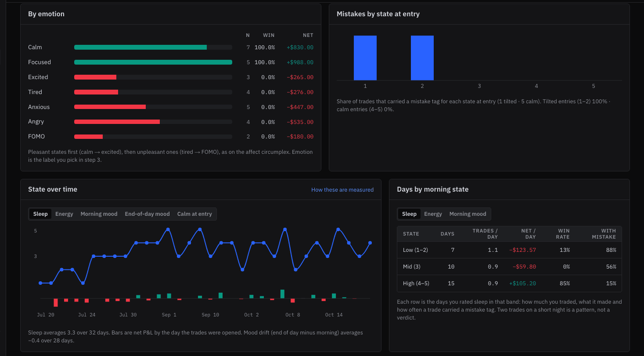This screenshot has height=356, width=644.
Task: Switch to the Calm at entry tab
Action: coord(194,214)
